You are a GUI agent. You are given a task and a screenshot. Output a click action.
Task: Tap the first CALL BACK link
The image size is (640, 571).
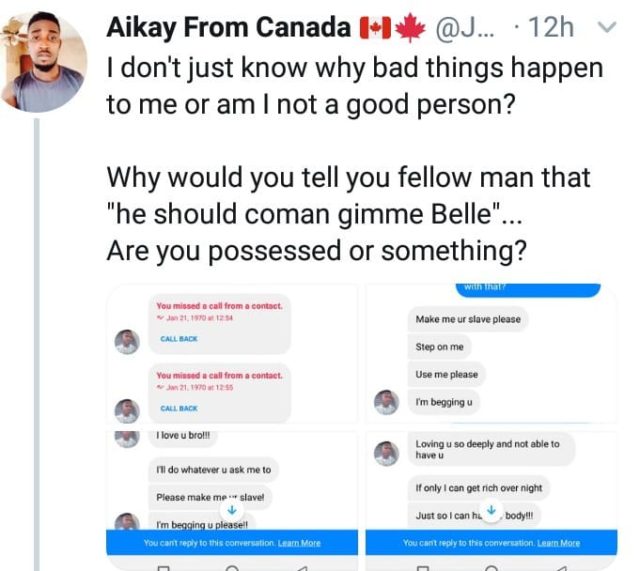click(179, 339)
